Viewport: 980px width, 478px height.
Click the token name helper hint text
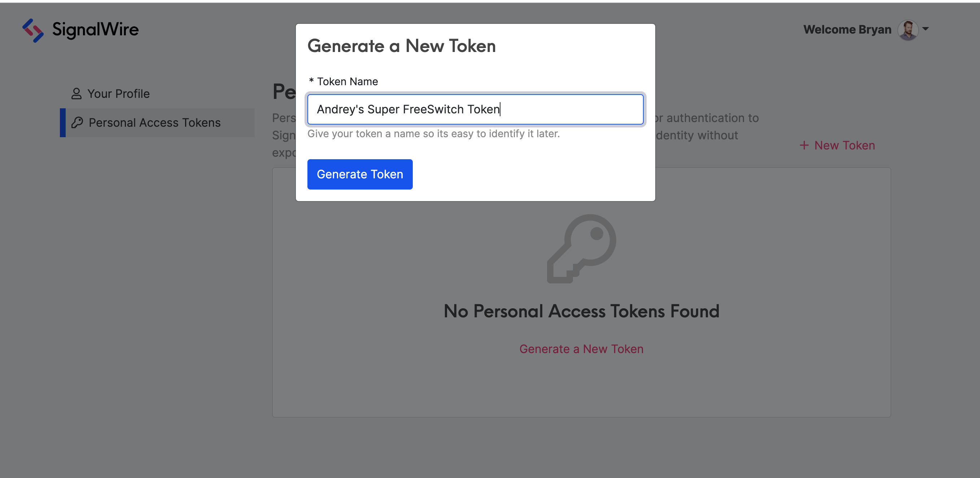tap(433, 134)
